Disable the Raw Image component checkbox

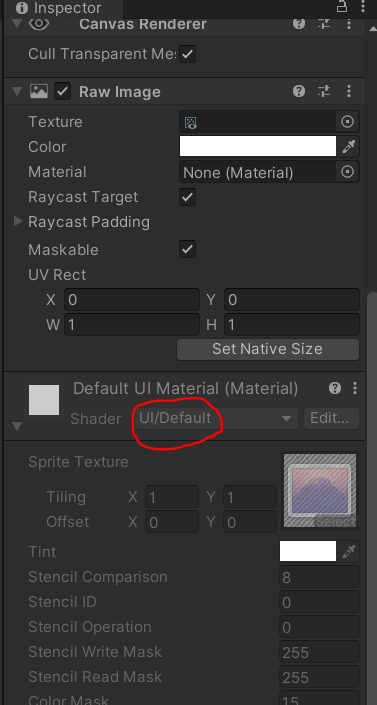[x=63, y=92]
